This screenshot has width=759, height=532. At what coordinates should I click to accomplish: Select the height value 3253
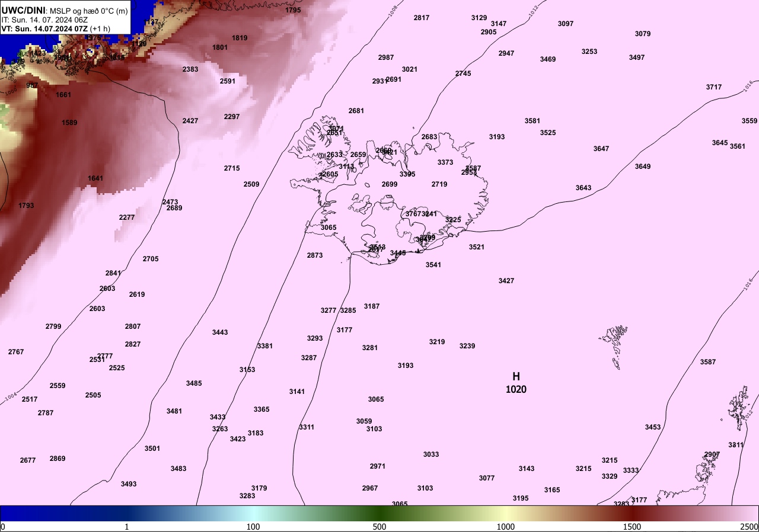tap(589, 52)
